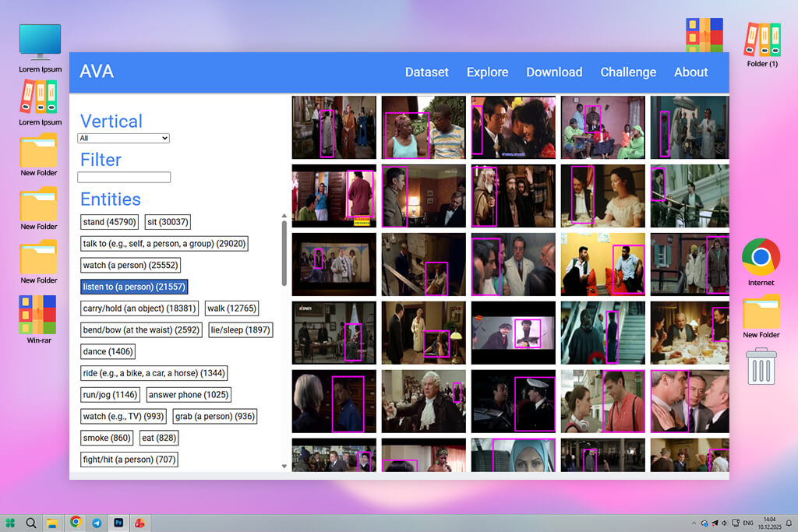
Task: Click the Telegram paper-plane tray icon
Action: tap(715, 523)
